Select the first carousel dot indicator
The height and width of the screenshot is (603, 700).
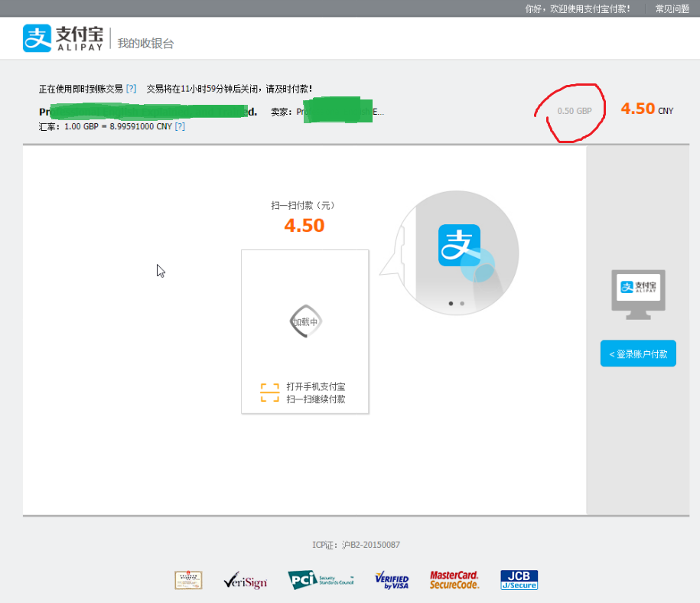click(451, 303)
